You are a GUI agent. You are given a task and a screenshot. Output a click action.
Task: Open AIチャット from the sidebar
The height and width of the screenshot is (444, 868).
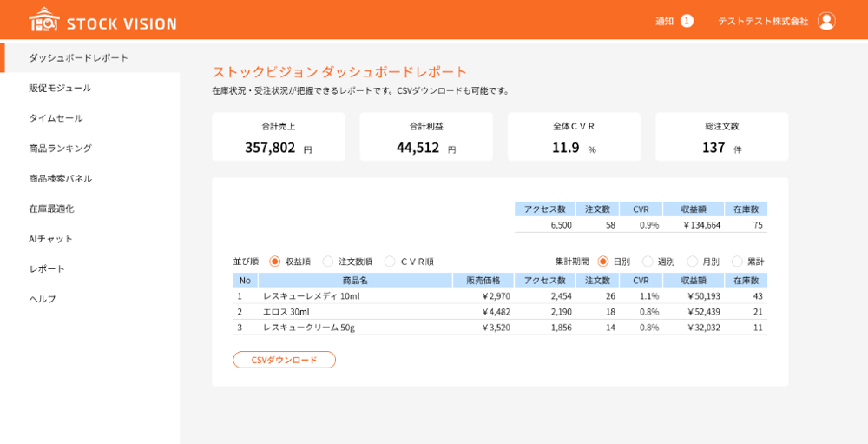click(50, 239)
